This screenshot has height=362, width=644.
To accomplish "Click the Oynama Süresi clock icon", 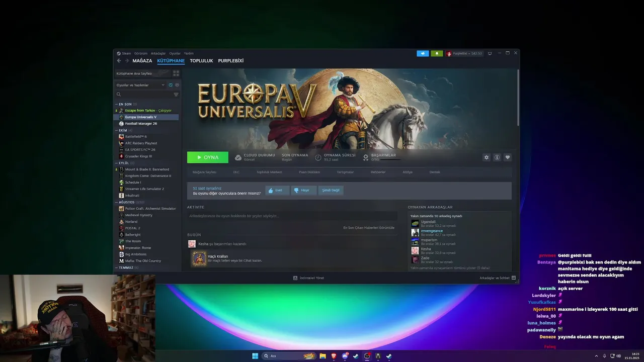I will [318, 157].
